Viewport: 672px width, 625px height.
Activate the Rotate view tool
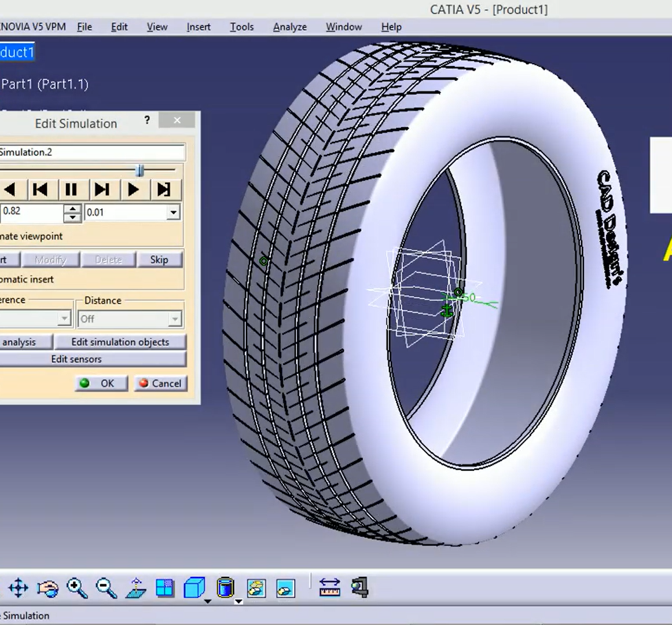(x=47, y=589)
